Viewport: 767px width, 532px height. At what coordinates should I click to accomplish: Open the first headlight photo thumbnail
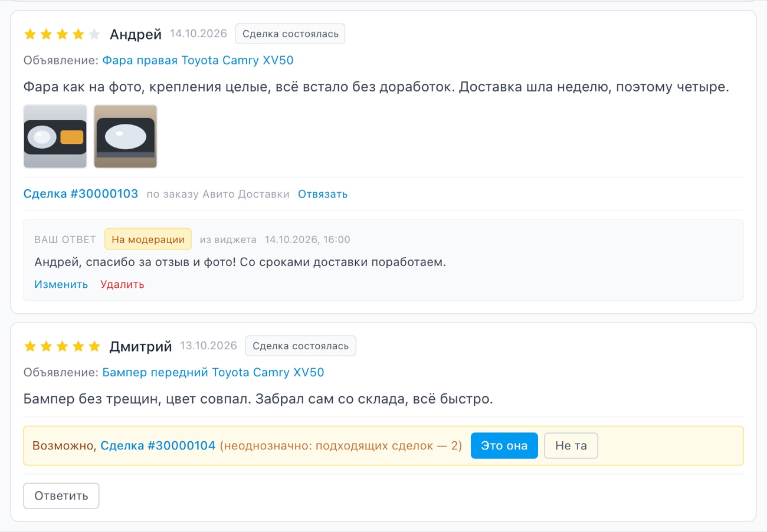point(55,137)
